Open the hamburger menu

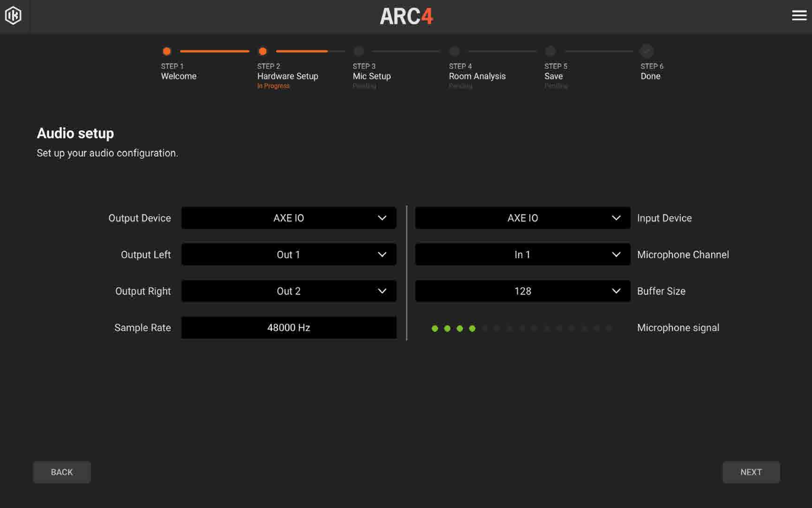tap(798, 15)
